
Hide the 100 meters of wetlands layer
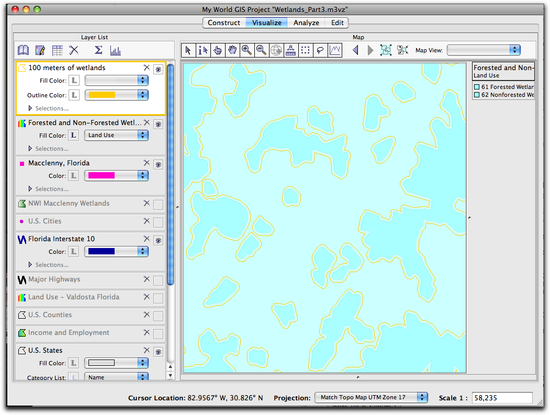(x=158, y=69)
